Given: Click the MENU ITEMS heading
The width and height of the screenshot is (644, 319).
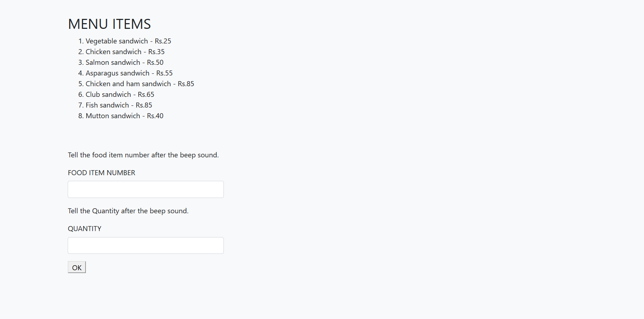Looking at the screenshot, I should tap(109, 24).
